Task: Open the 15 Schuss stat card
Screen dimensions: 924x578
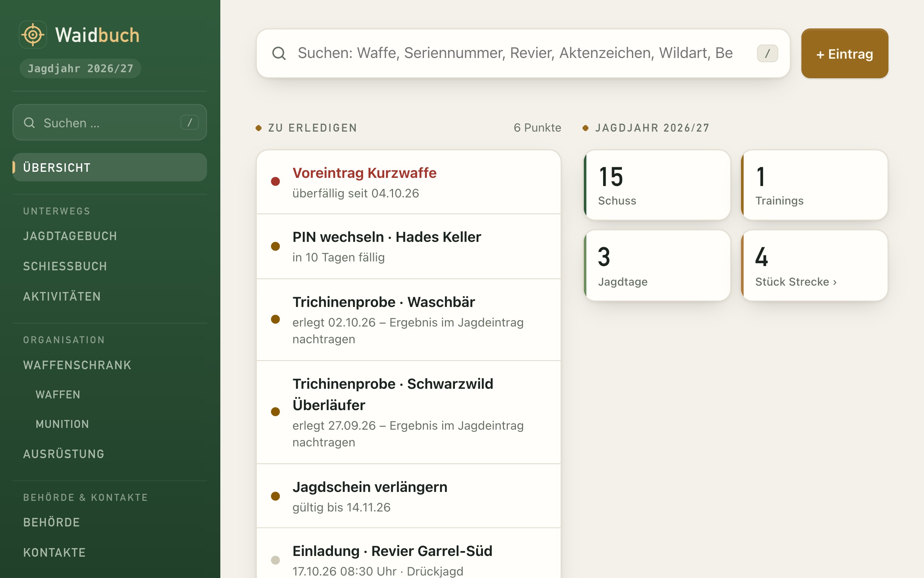Action: point(657,185)
